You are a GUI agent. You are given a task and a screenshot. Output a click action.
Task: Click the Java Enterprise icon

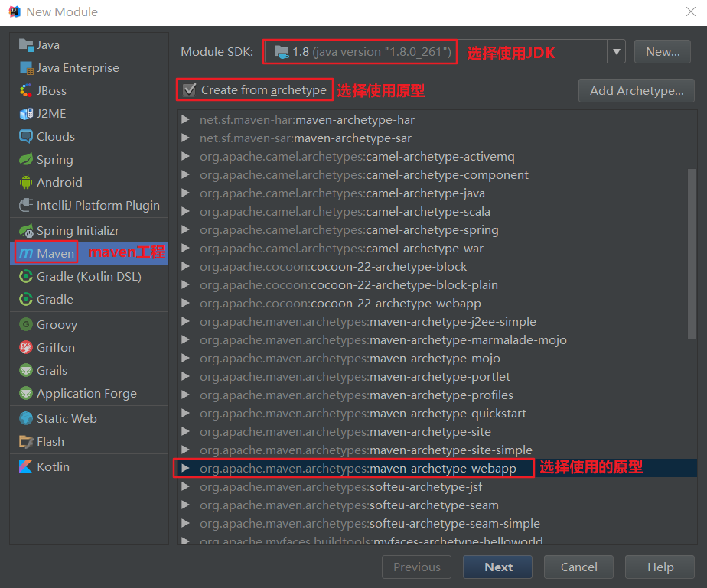pos(26,68)
